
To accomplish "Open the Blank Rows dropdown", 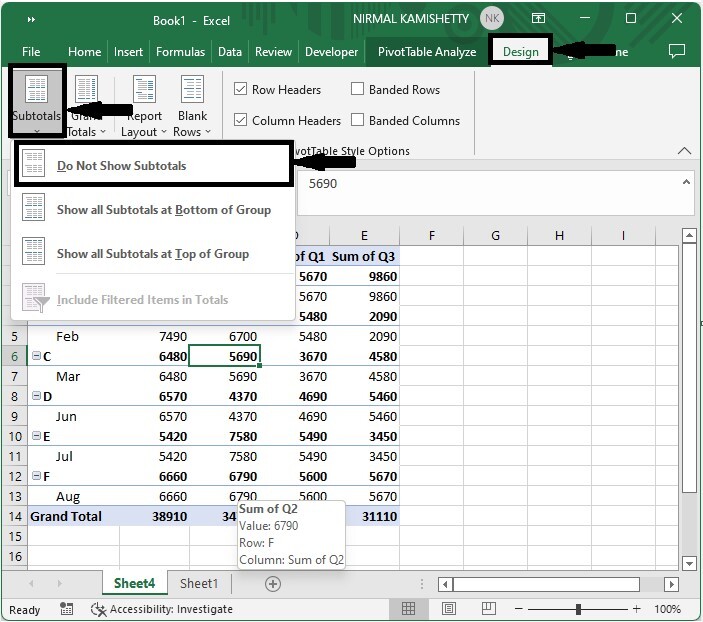I will click(192, 108).
